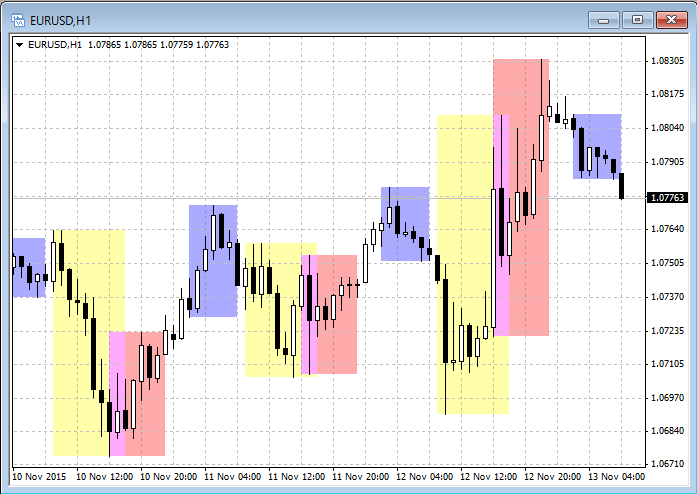Image resolution: width=697 pixels, height=494 pixels.
Task: Click the 12 Nov 12:00 time label
Action: [x=489, y=477]
